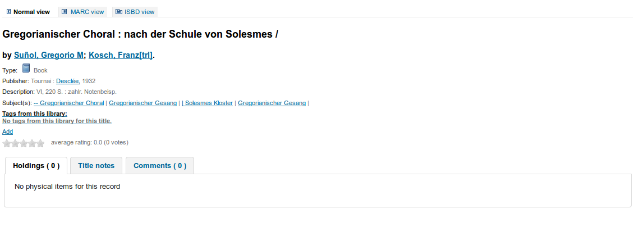Rate the title five stars
The width and height of the screenshot is (644, 240).
(40, 143)
